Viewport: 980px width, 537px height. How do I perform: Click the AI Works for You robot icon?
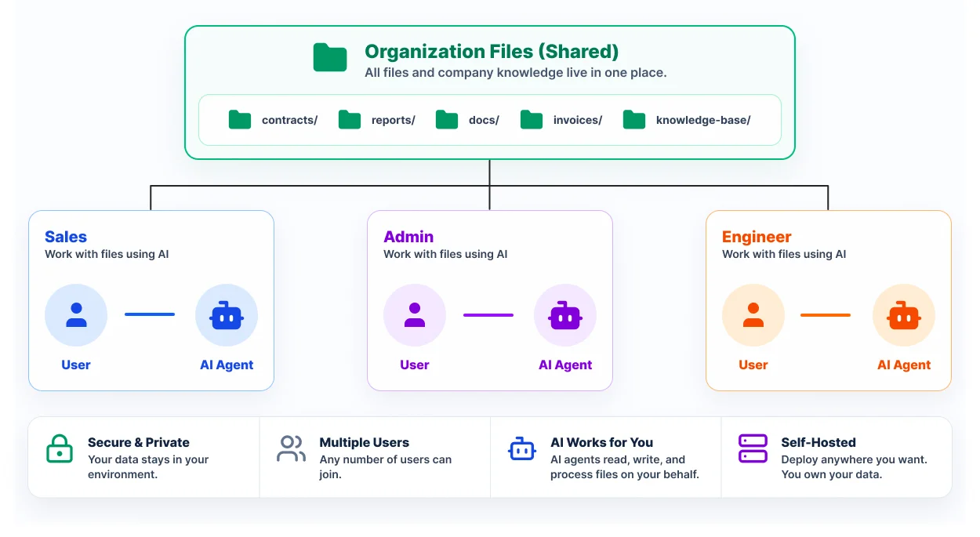[522, 449]
